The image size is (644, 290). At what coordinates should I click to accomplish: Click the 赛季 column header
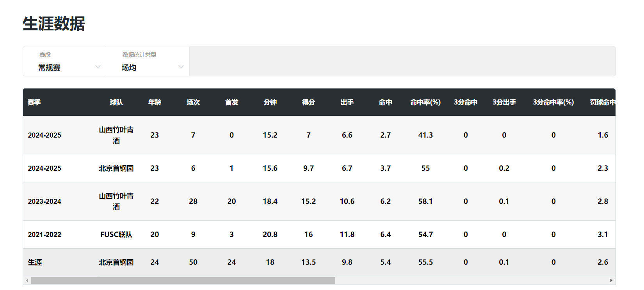click(x=34, y=102)
